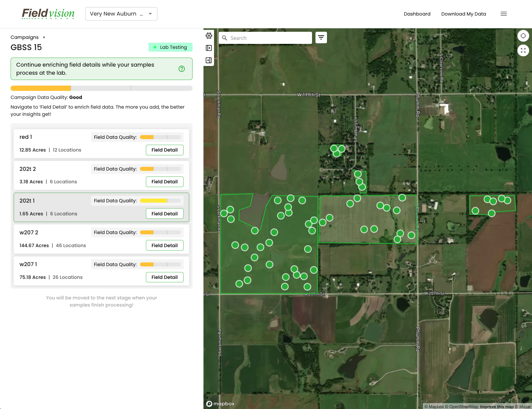Expand the Campaigns breadcrumb chevron

(x=44, y=37)
